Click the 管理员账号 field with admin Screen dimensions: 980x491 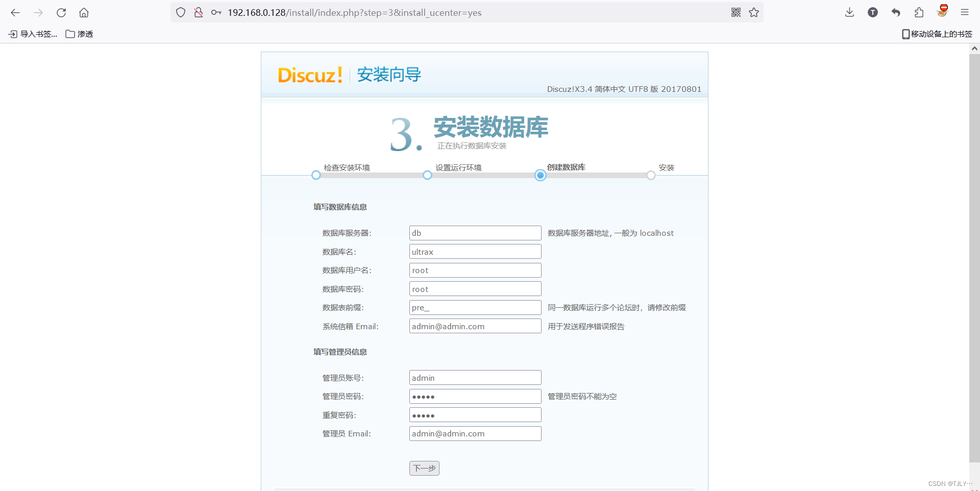[475, 378]
